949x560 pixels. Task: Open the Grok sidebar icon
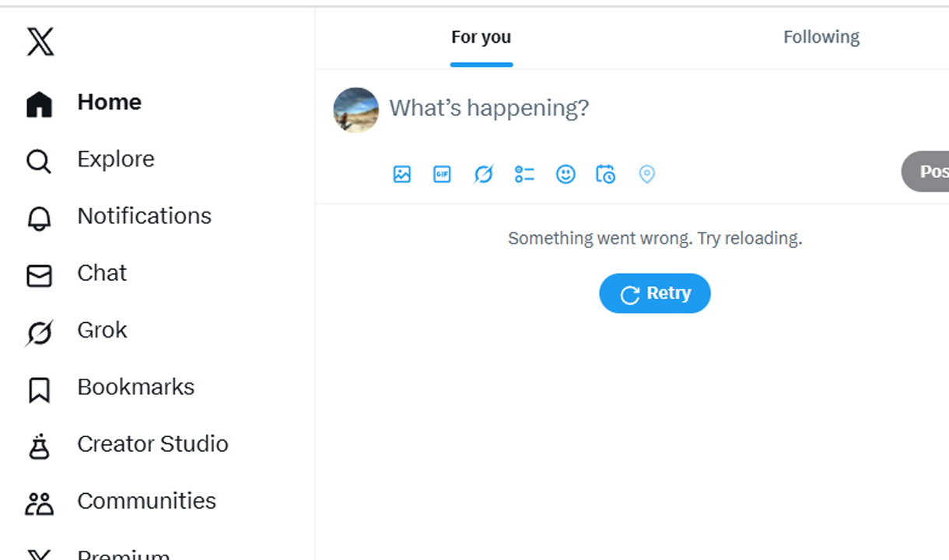coord(39,332)
